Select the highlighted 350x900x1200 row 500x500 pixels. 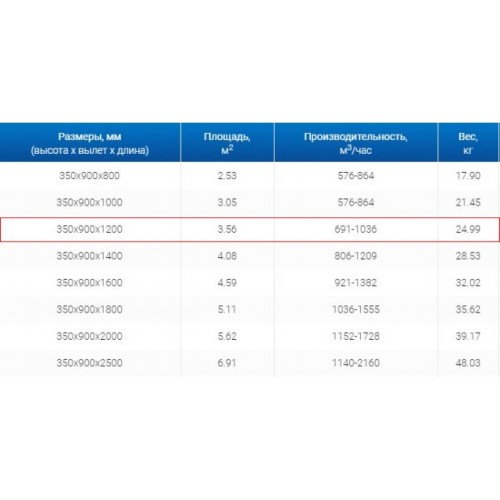[x=250, y=229]
